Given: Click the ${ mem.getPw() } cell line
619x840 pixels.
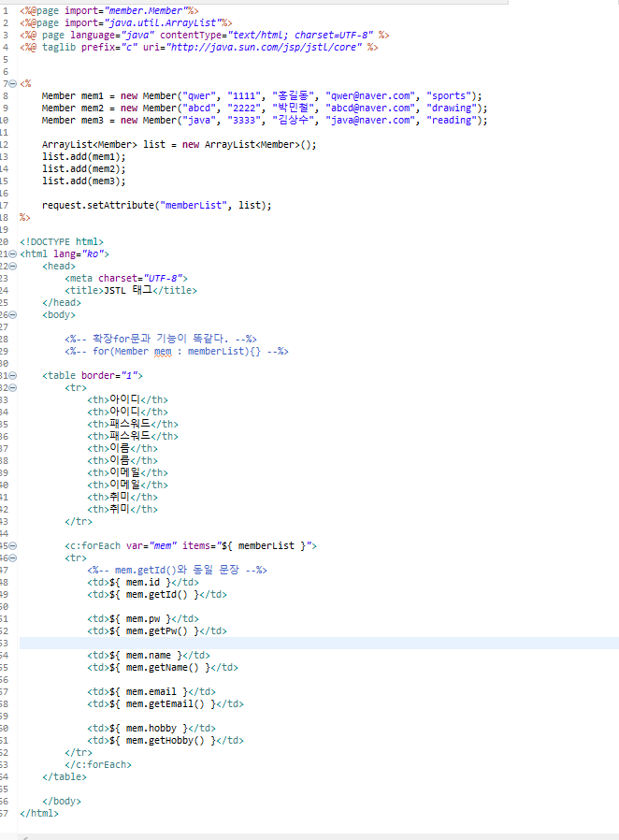Looking at the screenshot, I should tap(157, 631).
